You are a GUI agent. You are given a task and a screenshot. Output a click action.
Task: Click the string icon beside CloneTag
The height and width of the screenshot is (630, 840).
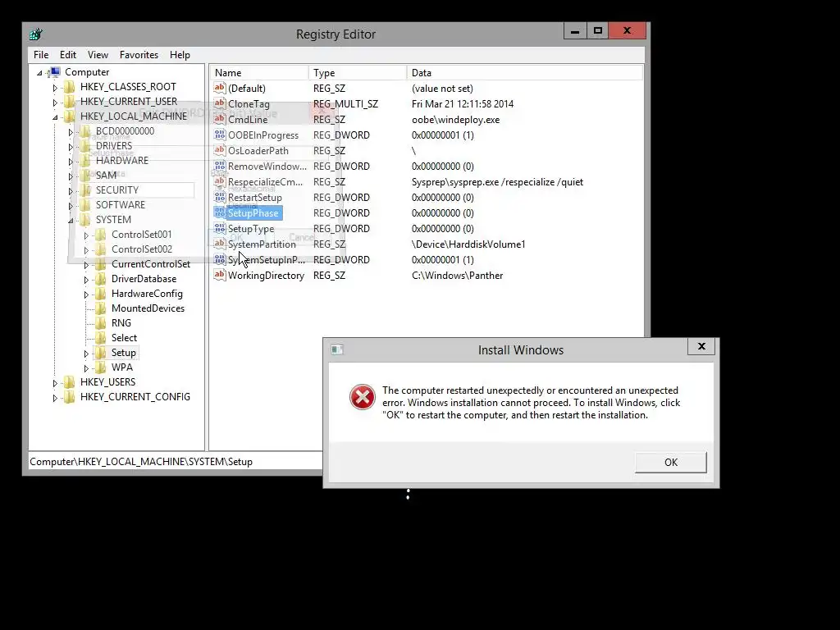tap(220, 103)
